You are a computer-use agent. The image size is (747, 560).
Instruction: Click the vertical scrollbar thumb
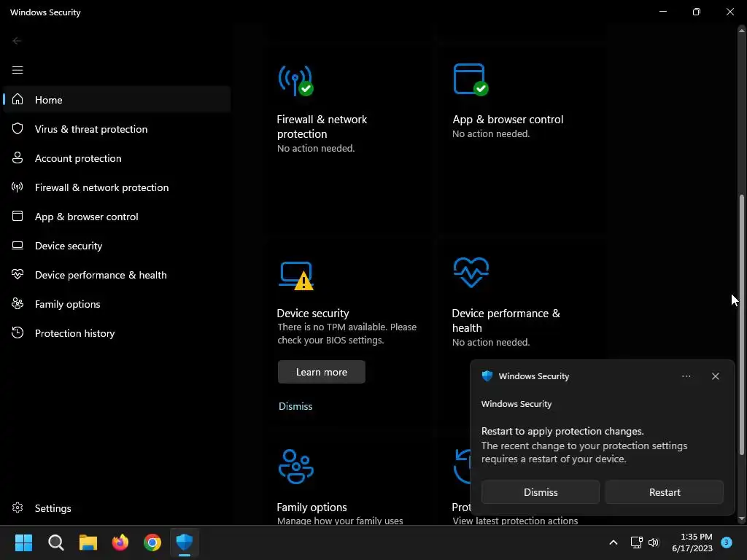741,324
